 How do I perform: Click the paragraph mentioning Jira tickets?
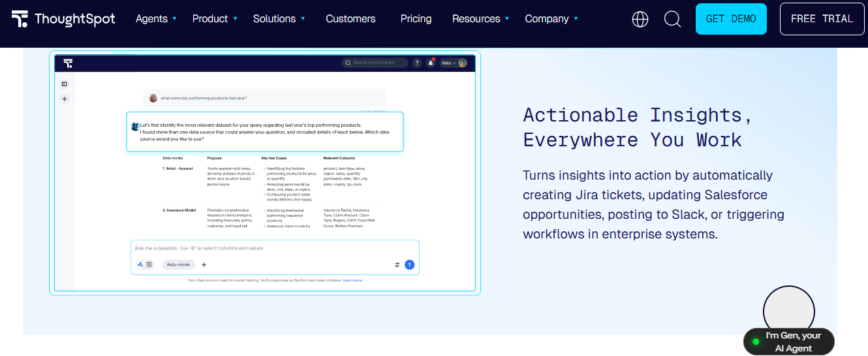653,204
